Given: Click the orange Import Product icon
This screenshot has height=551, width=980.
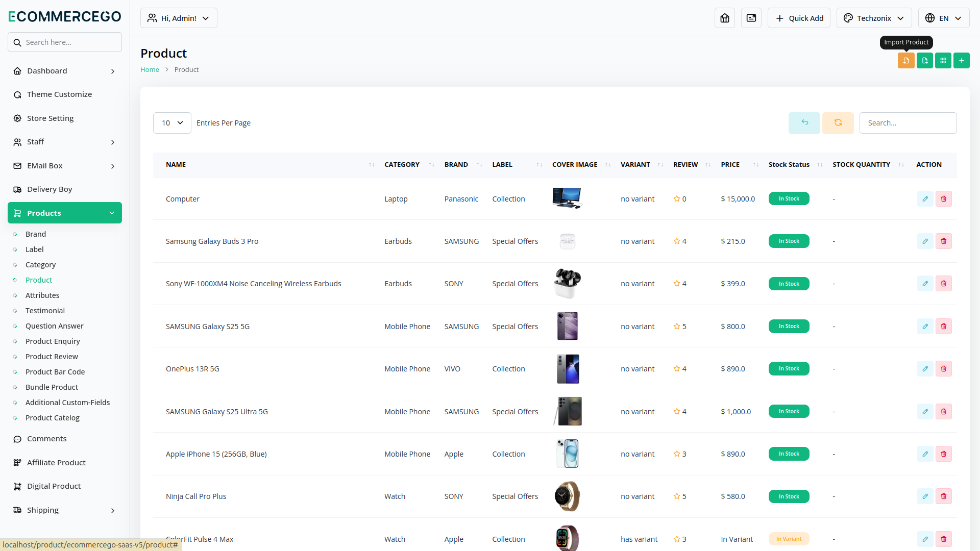Looking at the screenshot, I should tap(906, 61).
